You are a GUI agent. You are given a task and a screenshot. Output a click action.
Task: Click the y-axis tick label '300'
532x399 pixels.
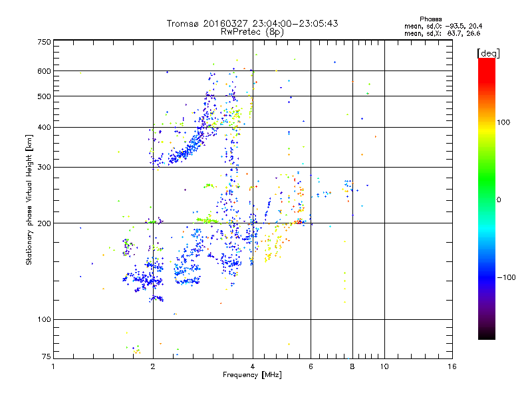point(44,168)
